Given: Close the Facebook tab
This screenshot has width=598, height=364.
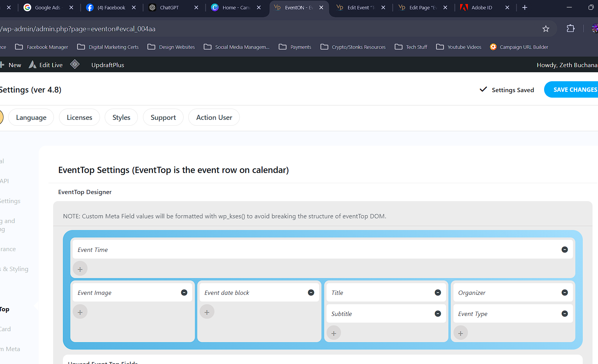Looking at the screenshot, I should click(134, 7).
